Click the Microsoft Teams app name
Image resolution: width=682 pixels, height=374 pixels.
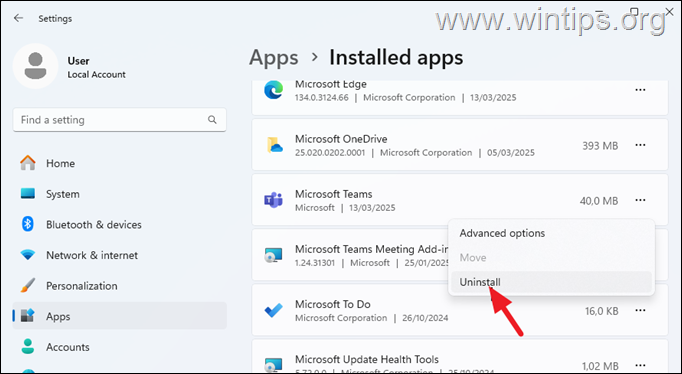click(x=334, y=194)
